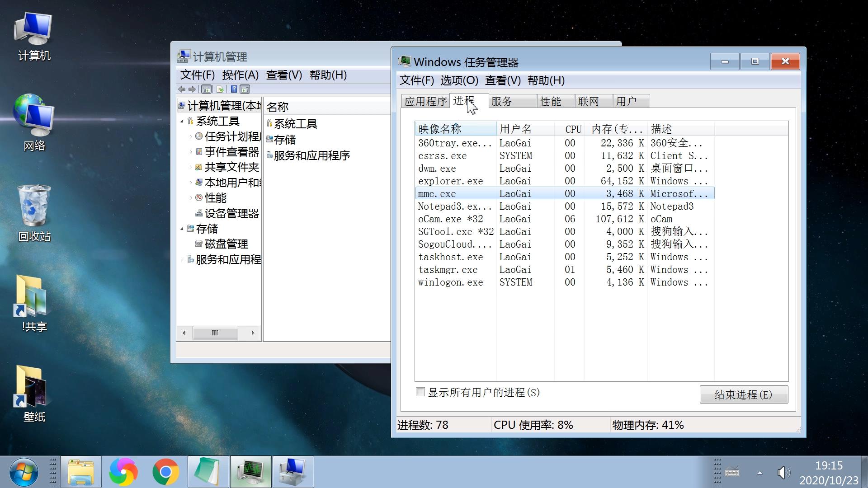Click the 结束进程(E) button
This screenshot has height=488, width=868.
(x=743, y=394)
